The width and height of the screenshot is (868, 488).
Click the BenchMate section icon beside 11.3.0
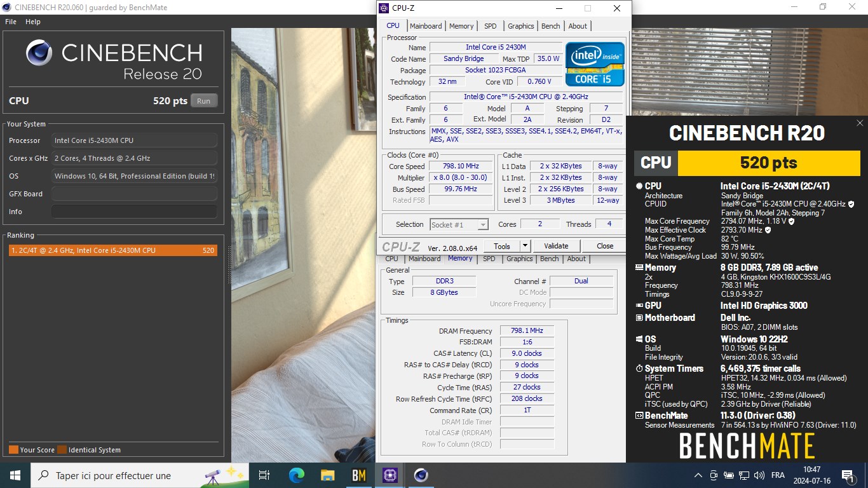(639, 416)
